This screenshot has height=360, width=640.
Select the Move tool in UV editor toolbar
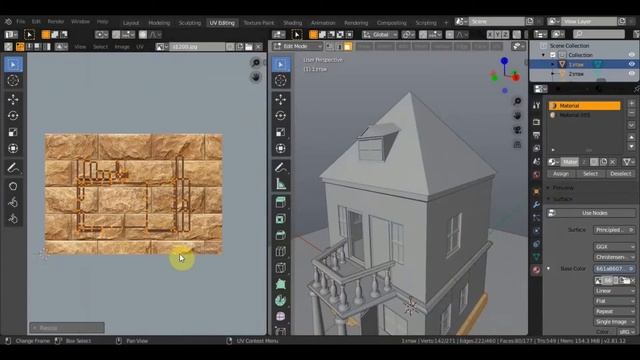point(13,100)
